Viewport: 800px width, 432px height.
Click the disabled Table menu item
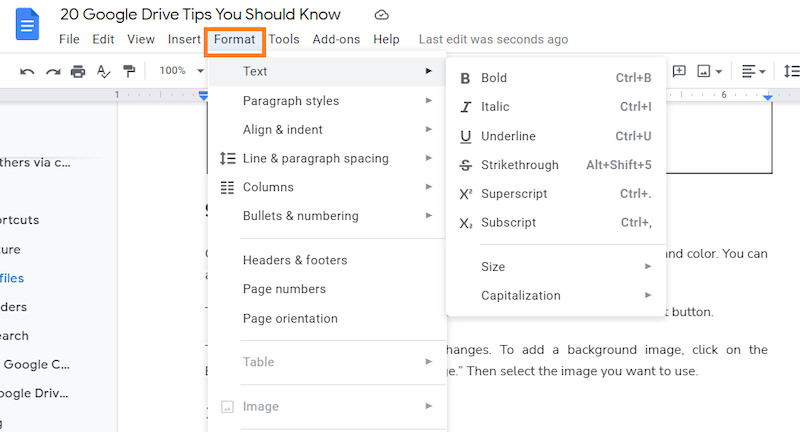[x=327, y=362]
